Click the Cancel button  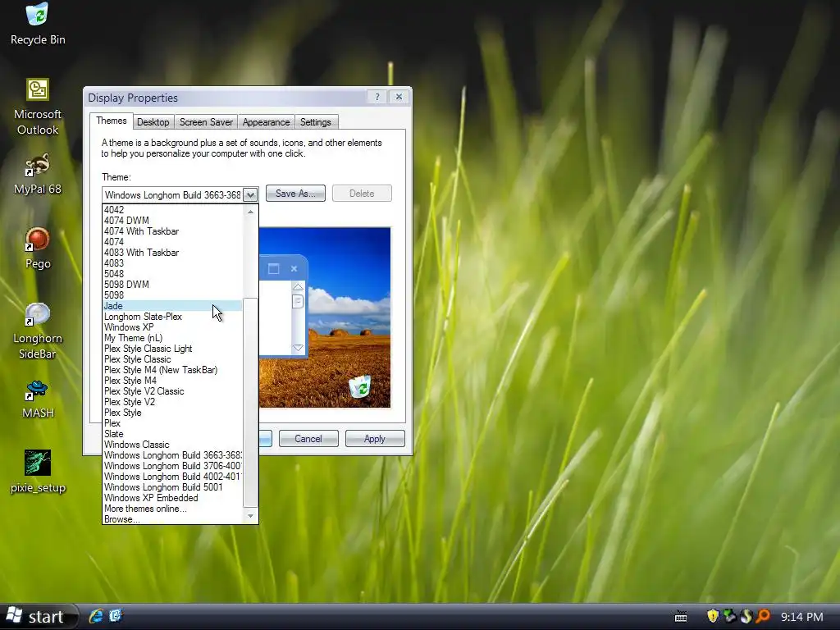point(308,439)
